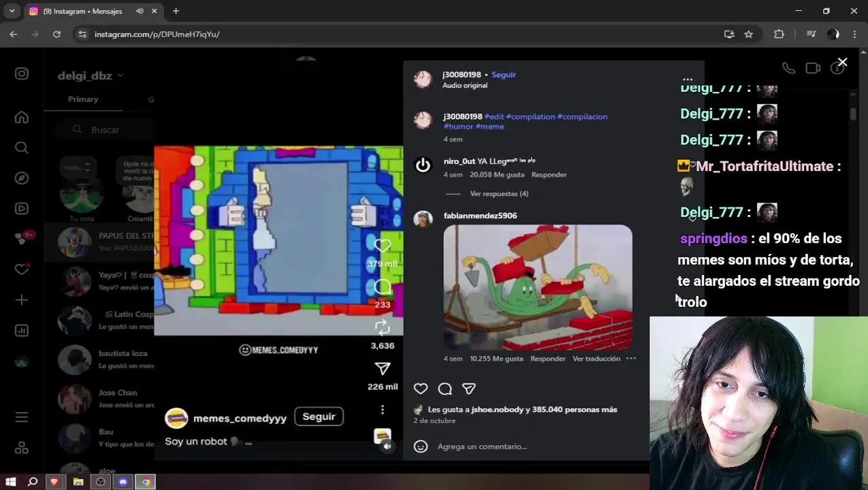Viewport: 868px width, 490px height.
Task: Share the post via action bar paper plane
Action: point(468,389)
